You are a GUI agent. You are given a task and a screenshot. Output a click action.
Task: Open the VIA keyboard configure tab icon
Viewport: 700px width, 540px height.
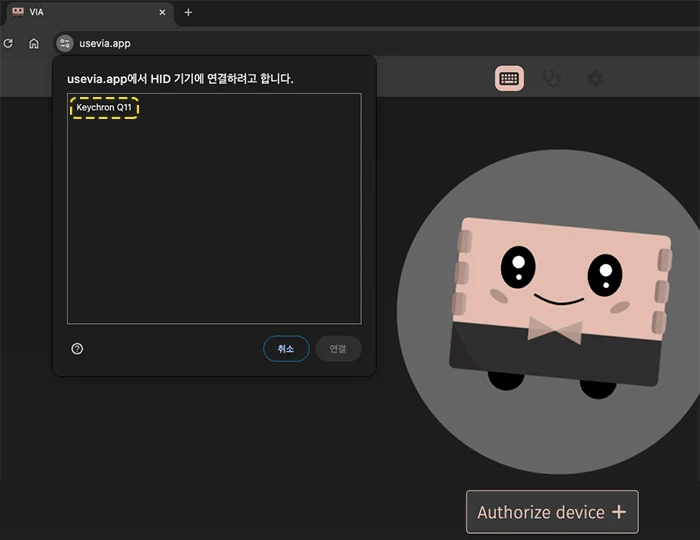509,79
